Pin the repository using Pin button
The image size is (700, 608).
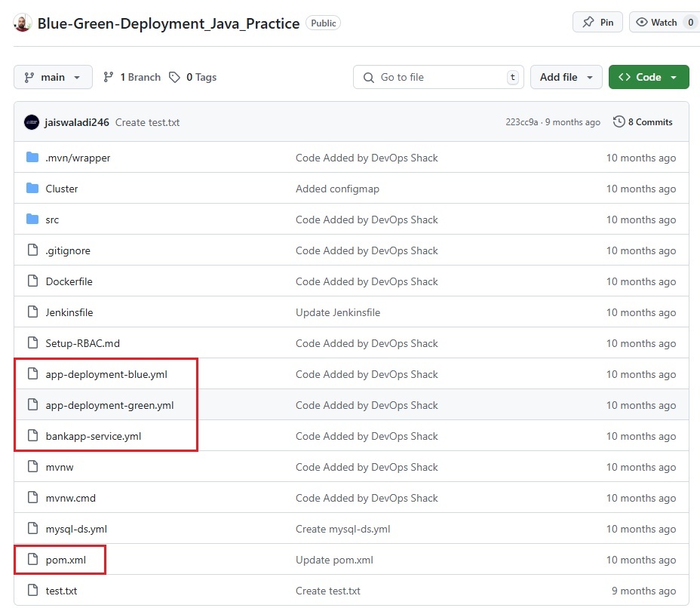[597, 23]
